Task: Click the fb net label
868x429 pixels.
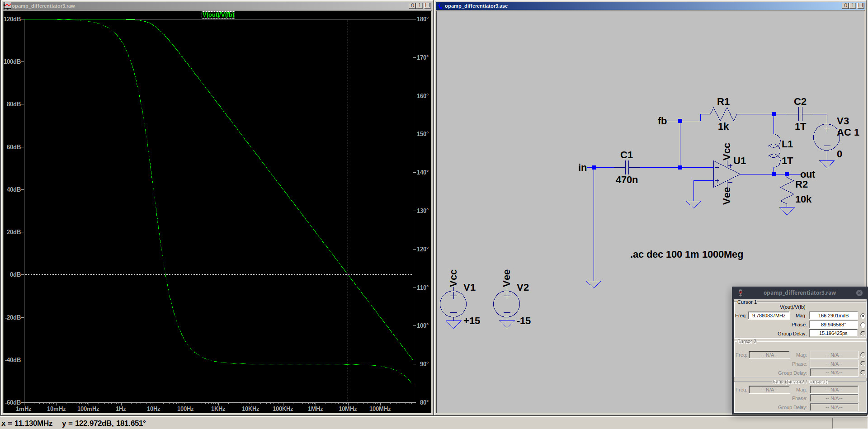Action: (x=662, y=121)
